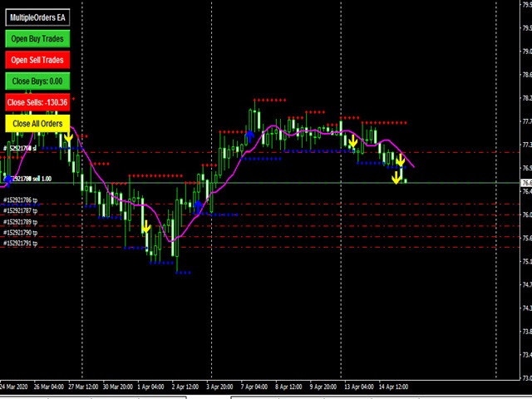This screenshot has width=532, height=399.
Task: Click the Open Sell Trades button
Action: (x=37, y=60)
